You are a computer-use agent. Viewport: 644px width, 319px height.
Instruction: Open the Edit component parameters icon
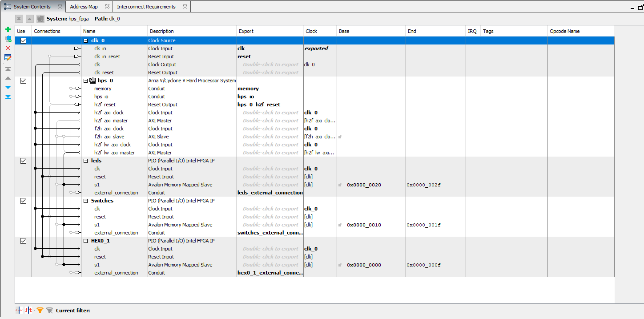pos(8,57)
